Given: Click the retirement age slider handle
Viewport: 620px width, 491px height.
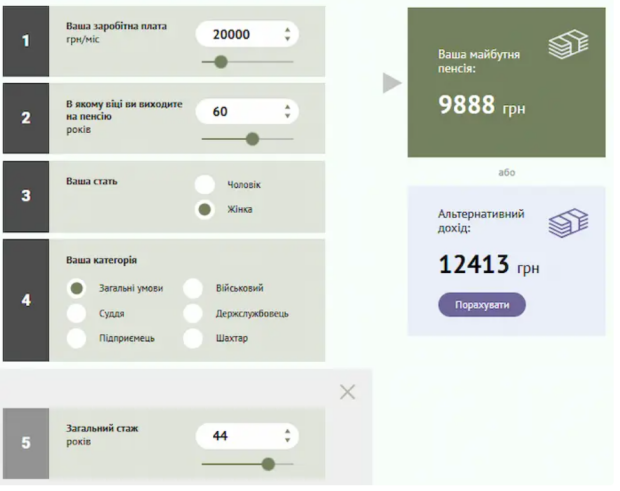Looking at the screenshot, I should pyautogui.click(x=252, y=139).
